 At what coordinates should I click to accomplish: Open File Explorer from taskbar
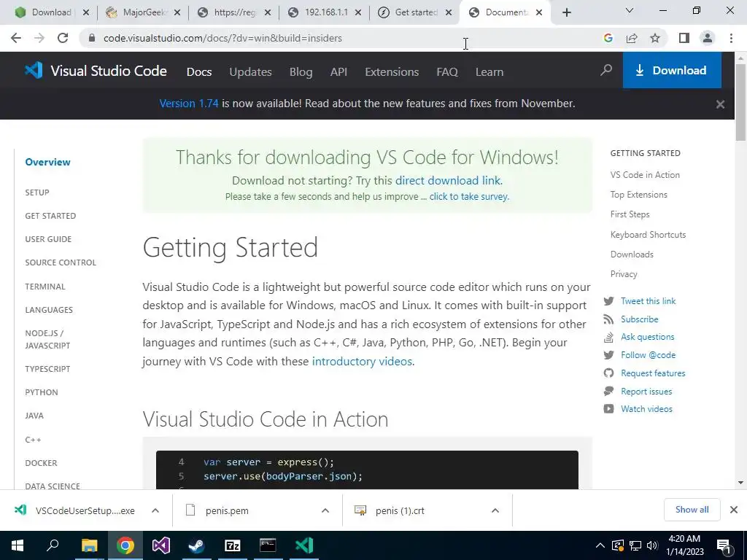[x=89, y=545]
